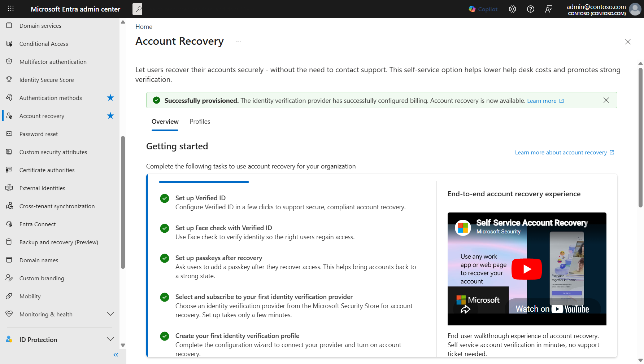This screenshot has height=364, width=644.
Task: Expand the ID Protection section chevron
Action: point(110,339)
